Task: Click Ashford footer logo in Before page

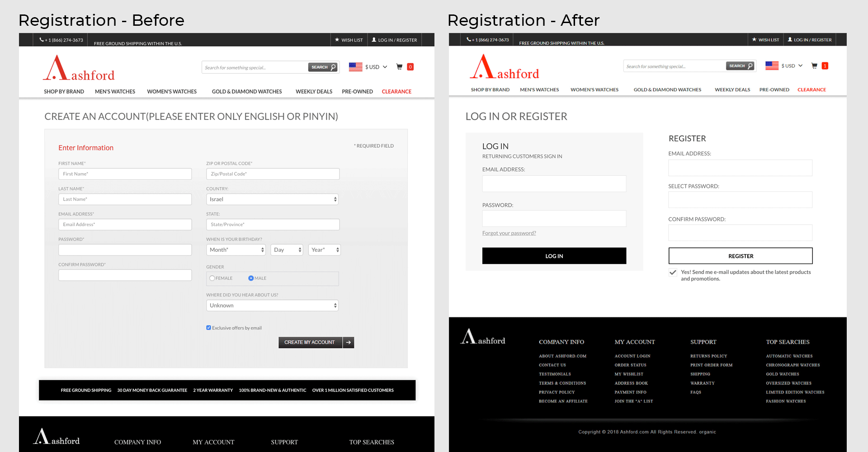Action: 57,437
